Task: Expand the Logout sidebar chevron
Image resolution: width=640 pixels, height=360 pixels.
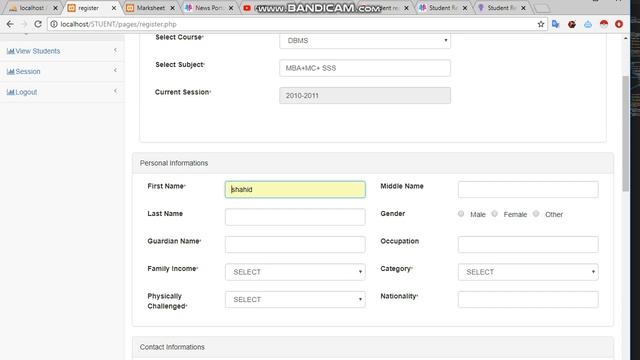Action: (115, 91)
